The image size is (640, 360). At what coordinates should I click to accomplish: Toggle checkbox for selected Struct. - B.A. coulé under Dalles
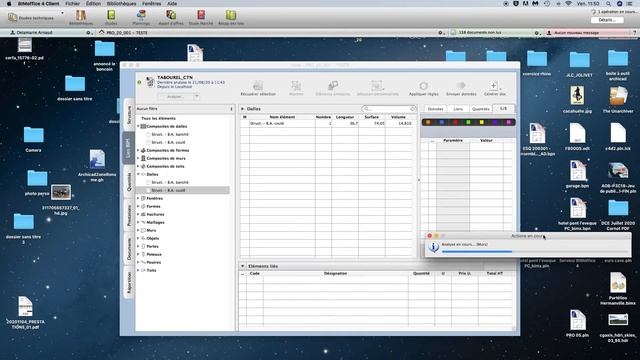tap(148, 190)
